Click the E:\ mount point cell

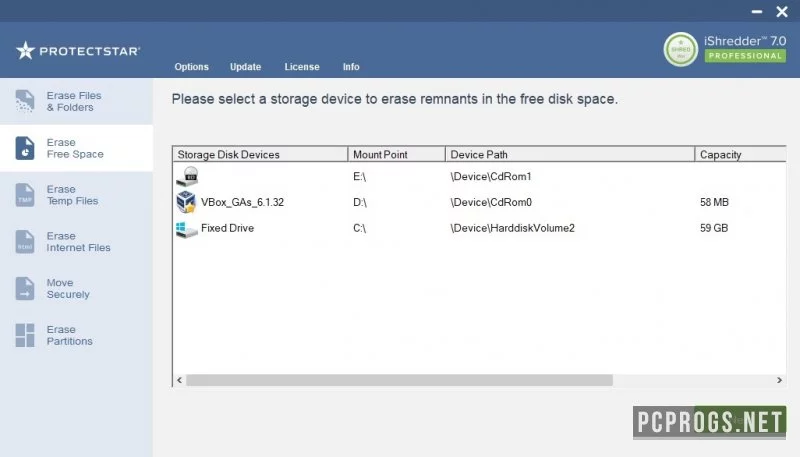click(x=360, y=176)
